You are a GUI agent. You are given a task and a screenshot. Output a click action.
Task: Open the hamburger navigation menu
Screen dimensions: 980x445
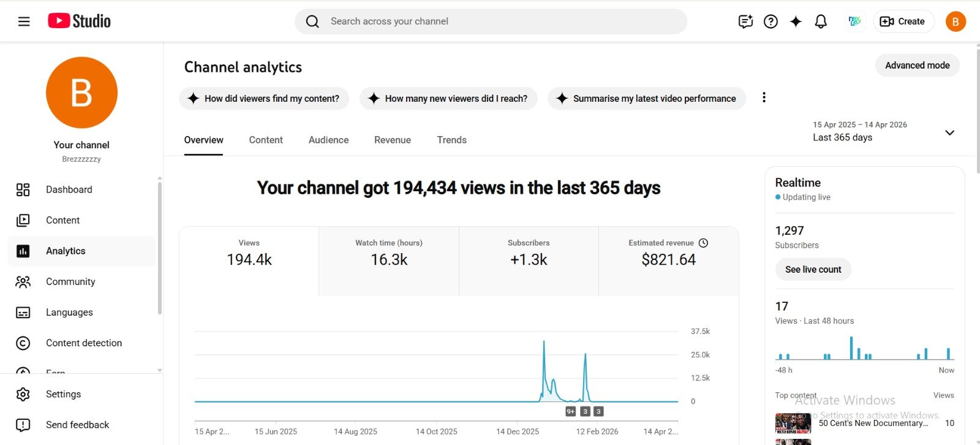tap(24, 21)
